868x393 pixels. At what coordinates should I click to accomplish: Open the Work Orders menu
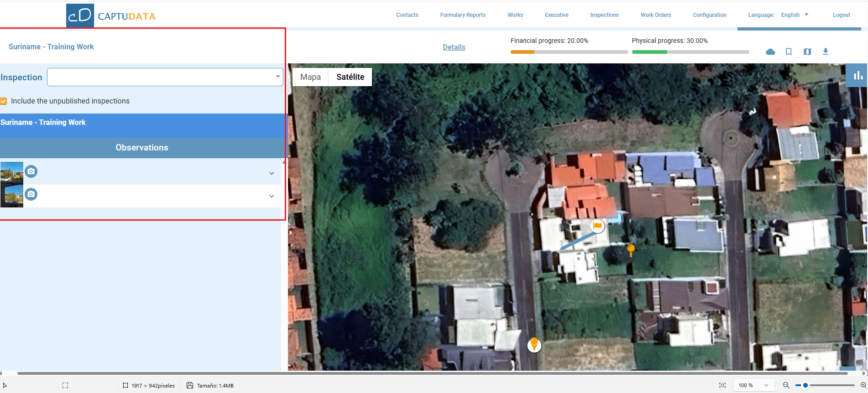click(x=655, y=15)
